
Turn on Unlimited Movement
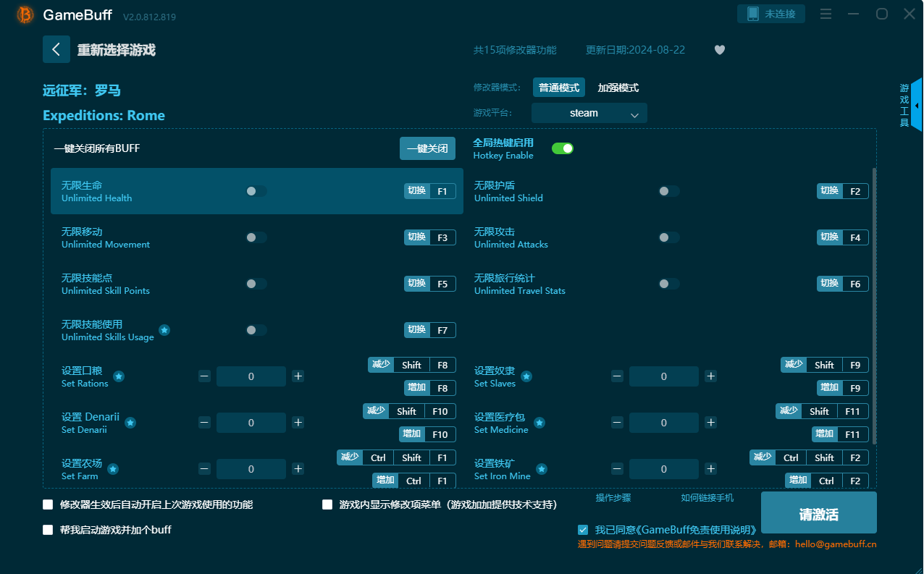pyautogui.click(x=256, y=237)
